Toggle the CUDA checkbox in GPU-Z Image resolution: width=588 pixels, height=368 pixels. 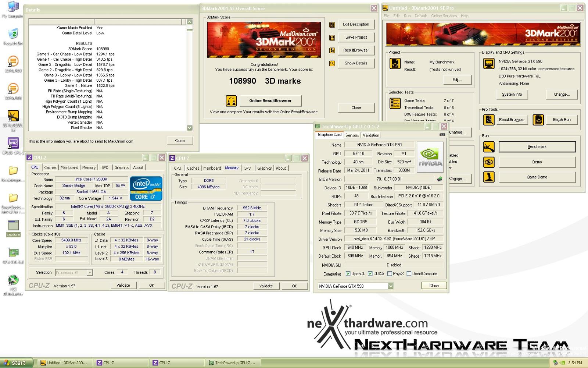370,274
